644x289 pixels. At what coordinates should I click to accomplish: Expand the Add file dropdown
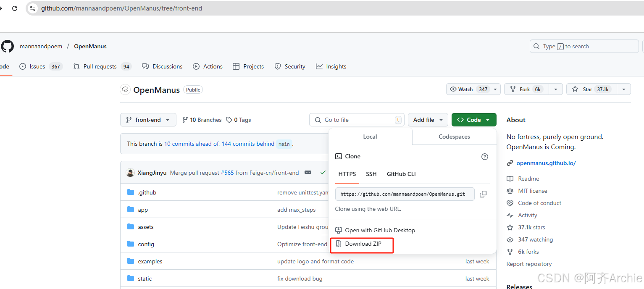tap(428, 120)
